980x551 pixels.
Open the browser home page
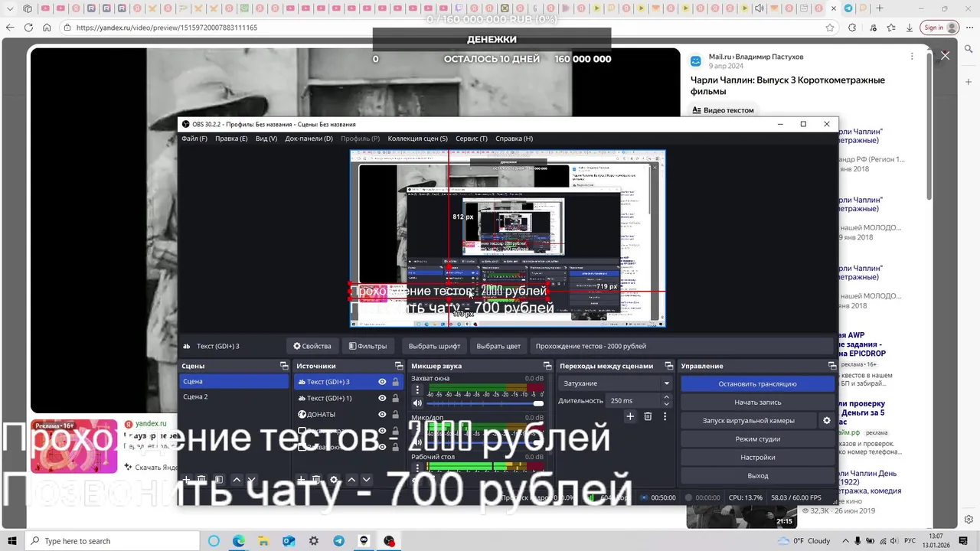pos(47,28)
